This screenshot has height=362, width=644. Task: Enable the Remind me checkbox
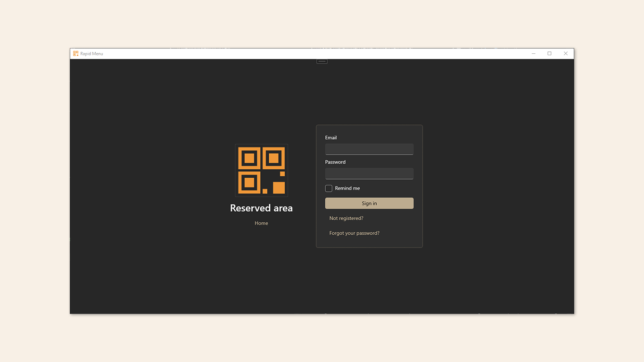point(329,189)
